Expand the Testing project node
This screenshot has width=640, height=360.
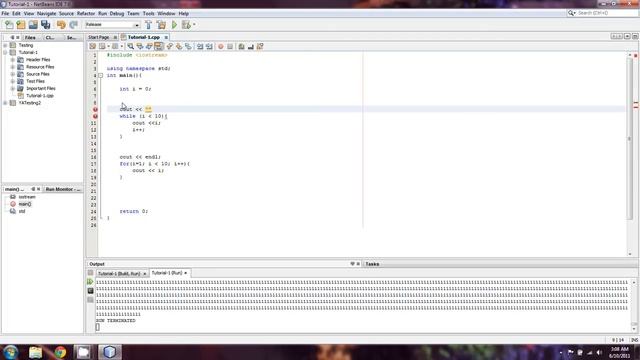tap(5, 45)
